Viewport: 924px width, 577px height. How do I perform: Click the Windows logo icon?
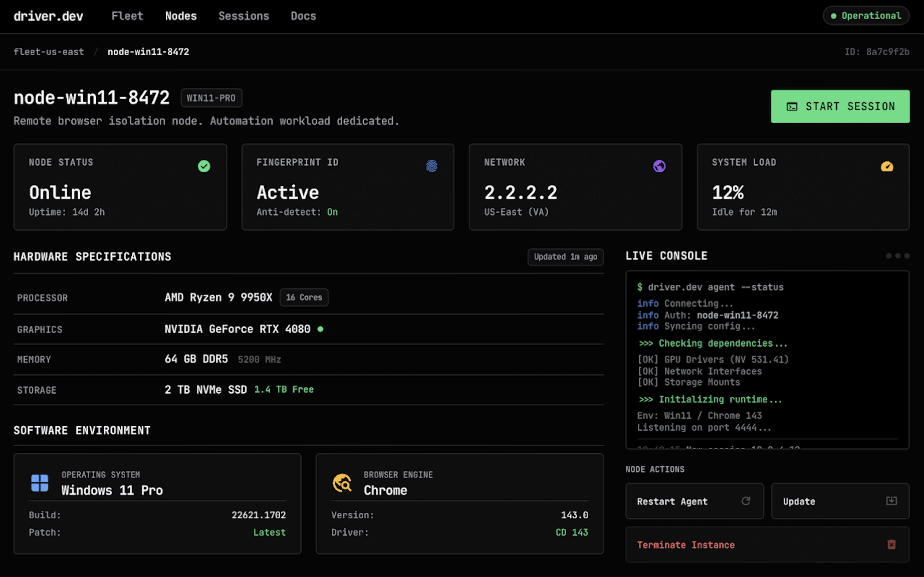click(40, 483)
